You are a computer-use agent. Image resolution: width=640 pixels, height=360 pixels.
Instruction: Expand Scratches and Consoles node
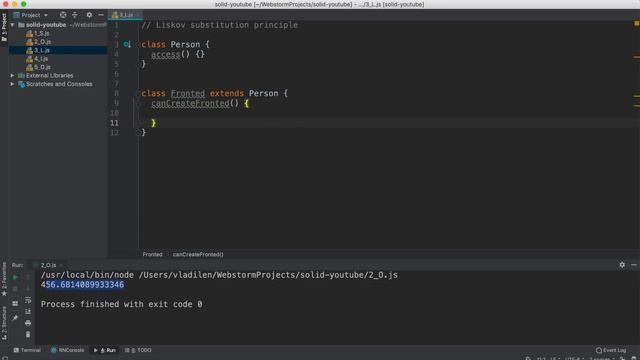click(x=12, y=84)
